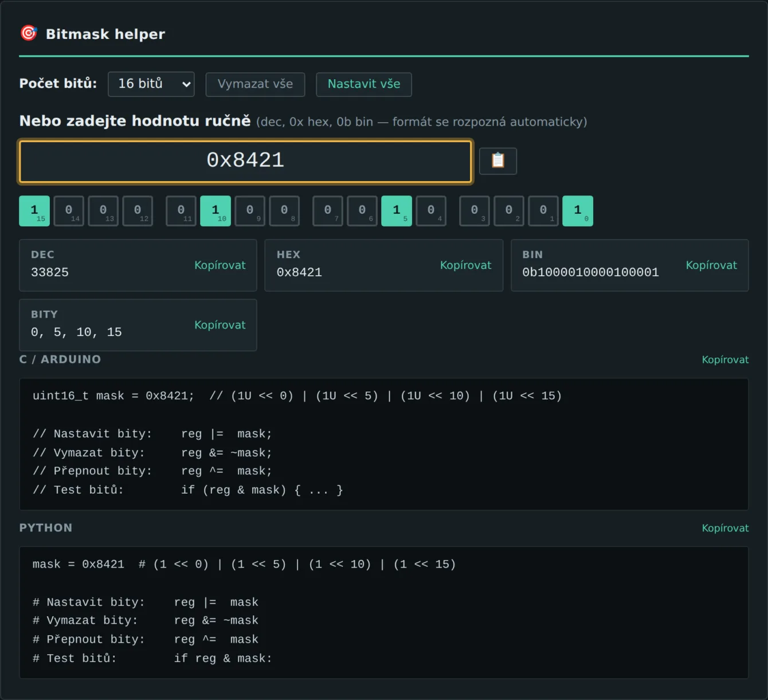The height and width of the screenshot is (700, 768).
Task: Click the bit list '0, 5, 10, 15'
Action: tap(76, 333)
